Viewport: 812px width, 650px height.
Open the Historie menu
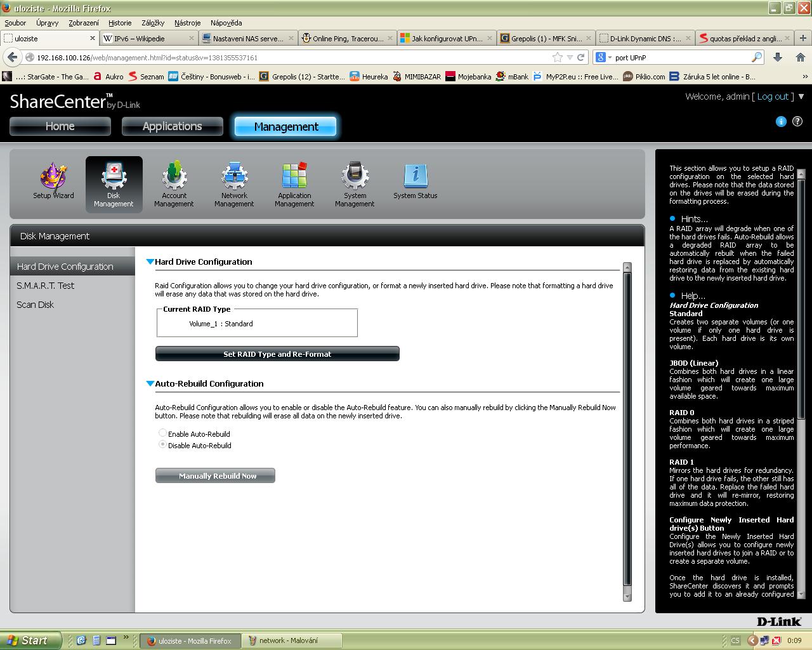pyautogui.click(x=120, y=23)
